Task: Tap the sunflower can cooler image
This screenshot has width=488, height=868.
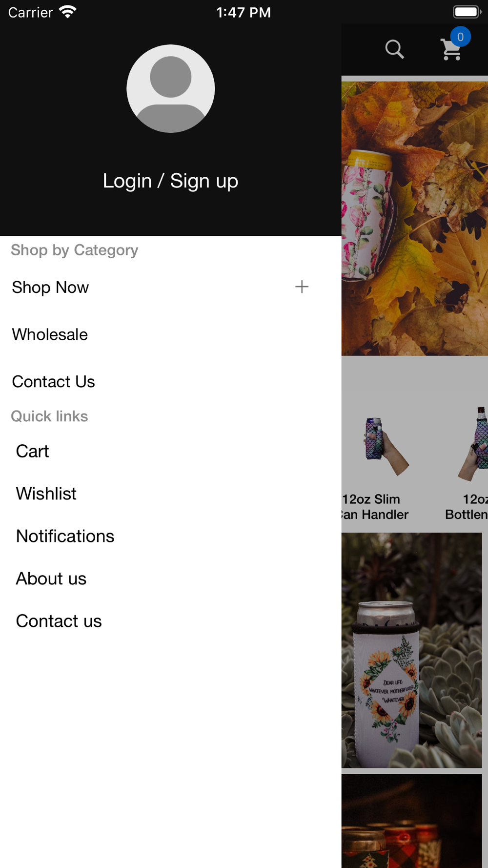Action: 411,650
